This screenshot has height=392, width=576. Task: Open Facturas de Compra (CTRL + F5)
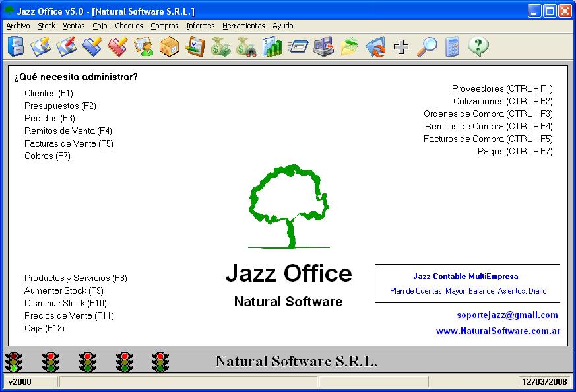(x=488, y=139)
